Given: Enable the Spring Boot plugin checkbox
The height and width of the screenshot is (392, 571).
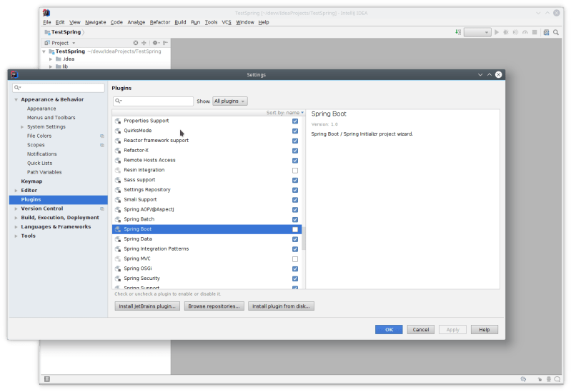Looking at the screenshot, I should [295, 229].
